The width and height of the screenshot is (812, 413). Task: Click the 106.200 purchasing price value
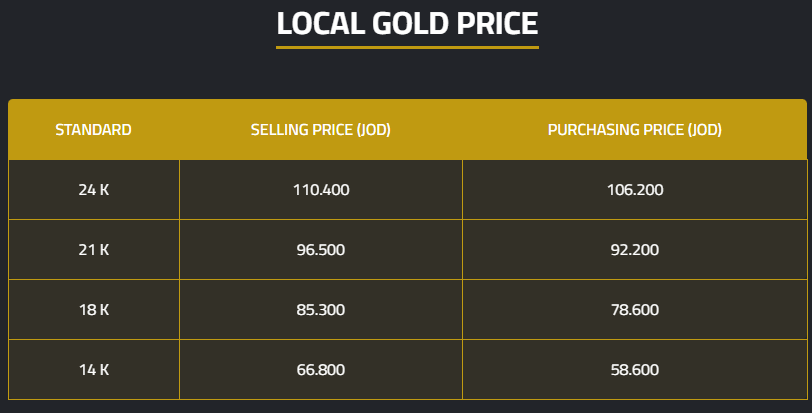(634, 190)
